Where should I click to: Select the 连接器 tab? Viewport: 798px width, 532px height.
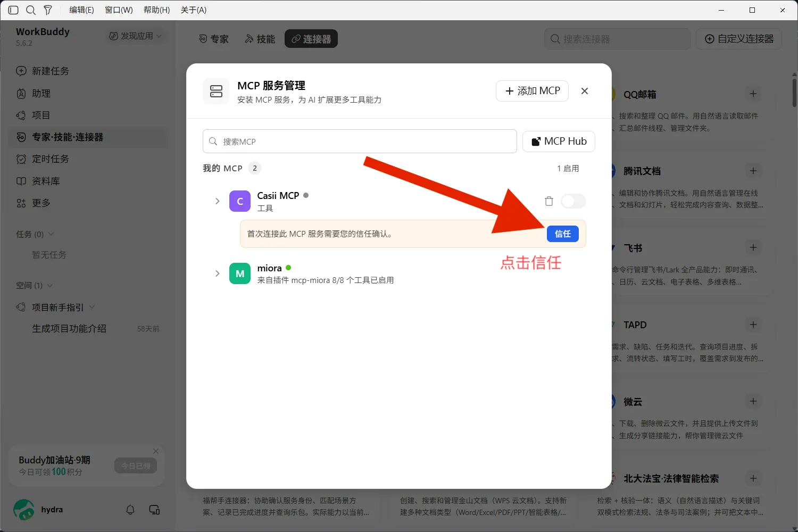pyautogui.click(x=311, y=39)
